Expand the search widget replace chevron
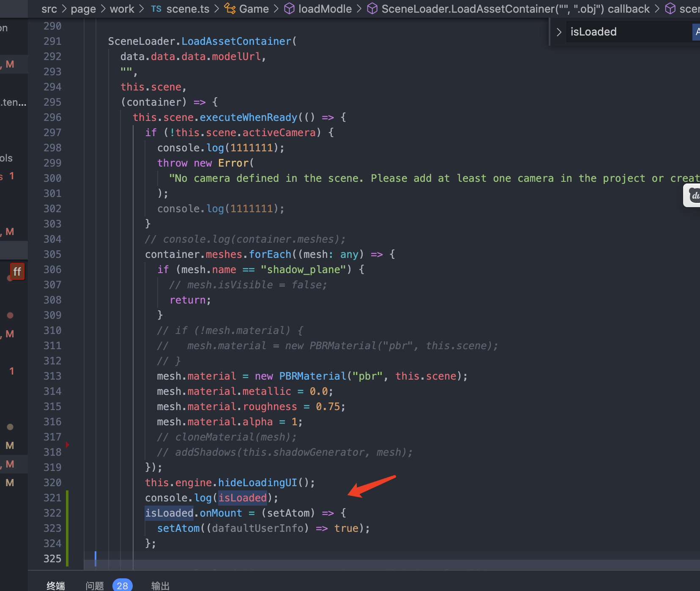 coord(559,32)
